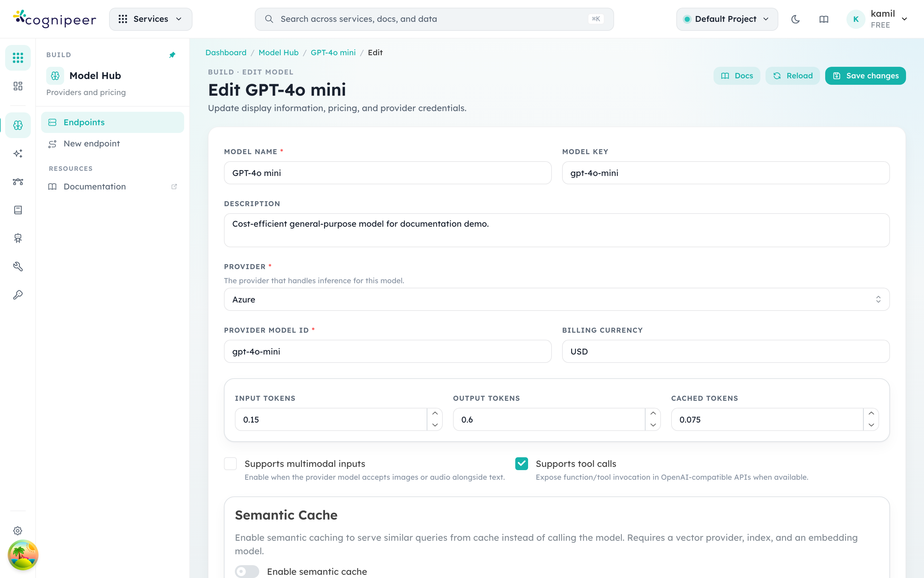
Task: Open settings gear at bottom of left rail
Action: pyautogui.click(x=18, y=530)
